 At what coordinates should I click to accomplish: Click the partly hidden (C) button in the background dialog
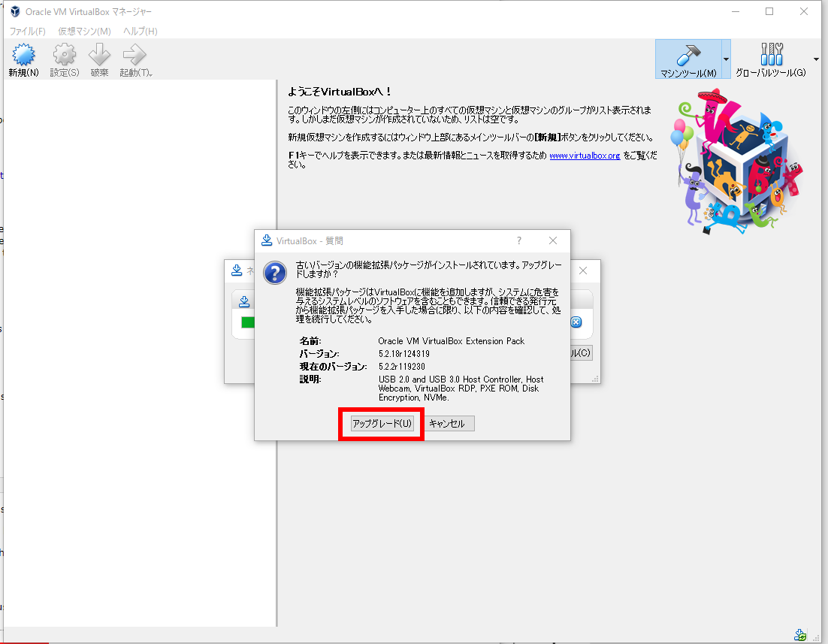click(582, 353)
